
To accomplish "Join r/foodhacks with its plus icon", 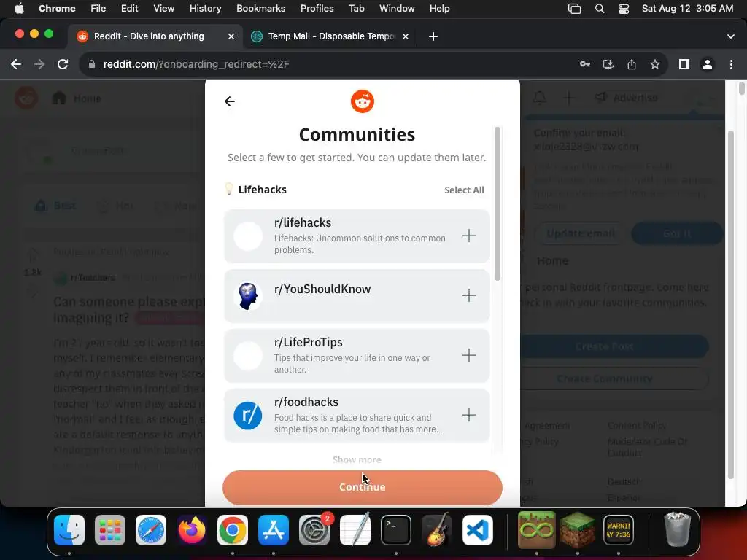I will 469,415.
